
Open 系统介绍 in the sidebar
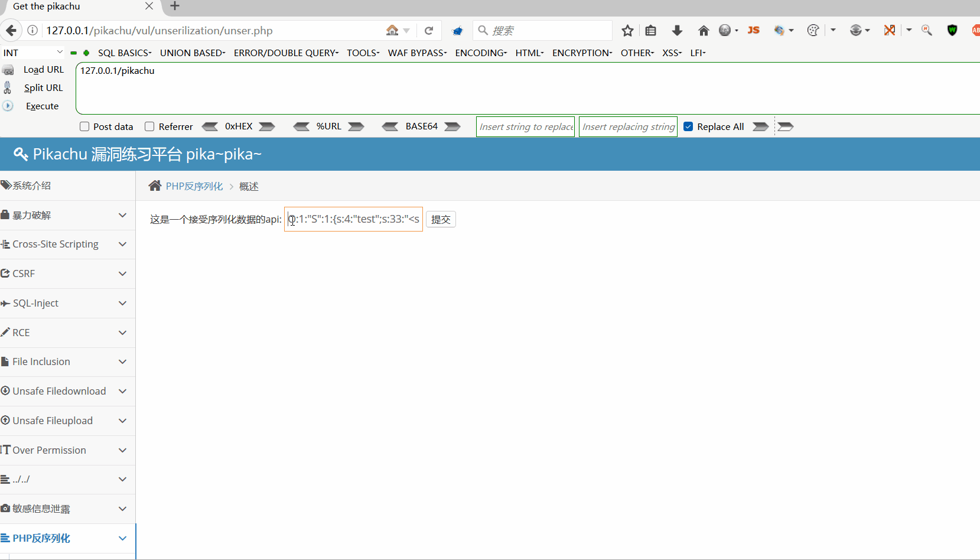point(67,185)
